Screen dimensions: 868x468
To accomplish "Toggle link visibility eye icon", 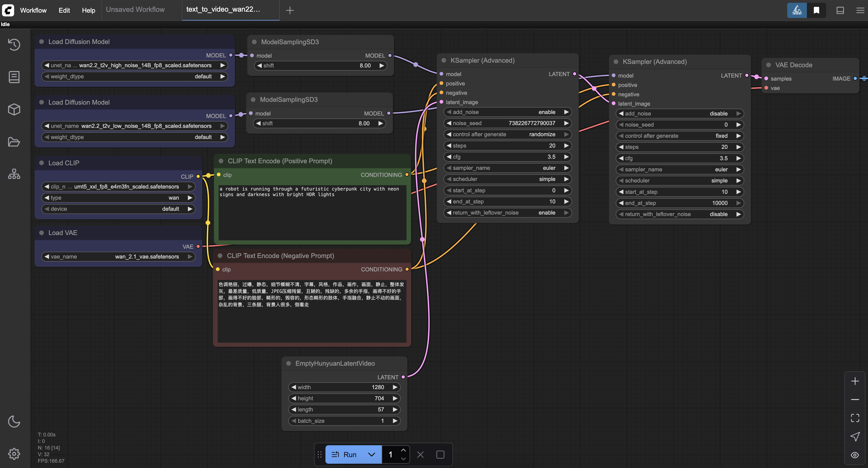I will (x=855, y=455).
